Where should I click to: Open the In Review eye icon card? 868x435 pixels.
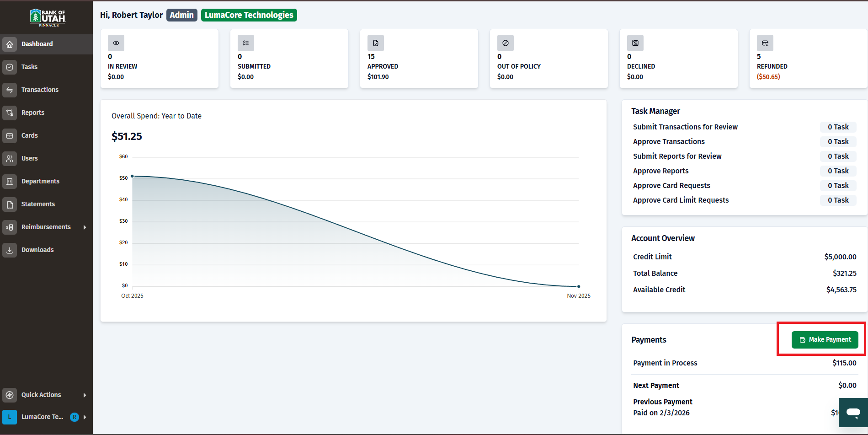point(116,43)
